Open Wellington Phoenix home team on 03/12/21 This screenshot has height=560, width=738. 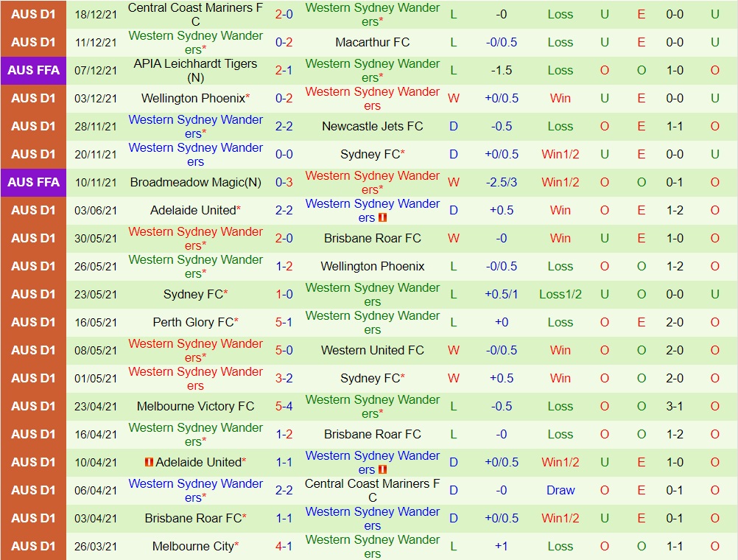[195, 99]
